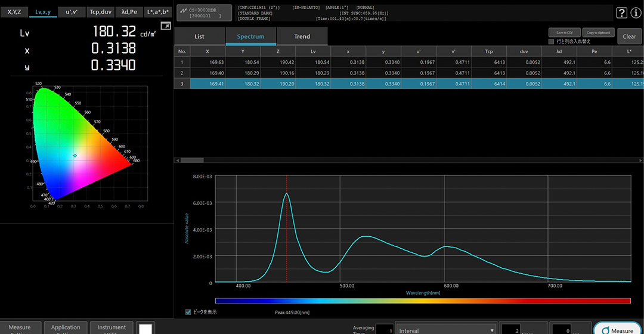The width and height of the screenshot is (644, 334).
Task: Open Application Setting
Action: 66,328
